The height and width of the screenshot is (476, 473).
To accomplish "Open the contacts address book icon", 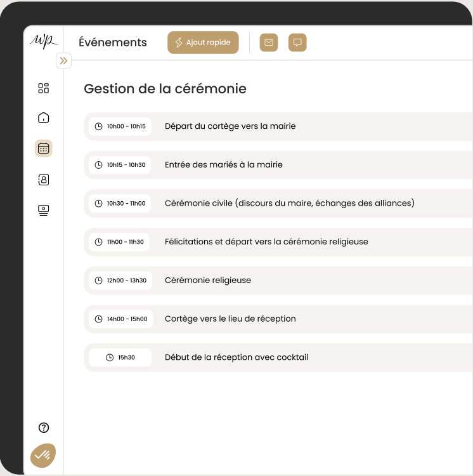I will (x=43, y=180).
